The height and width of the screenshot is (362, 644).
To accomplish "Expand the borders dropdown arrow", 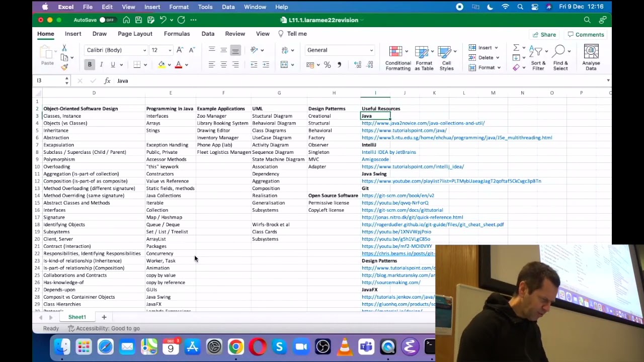I will 145,65.
